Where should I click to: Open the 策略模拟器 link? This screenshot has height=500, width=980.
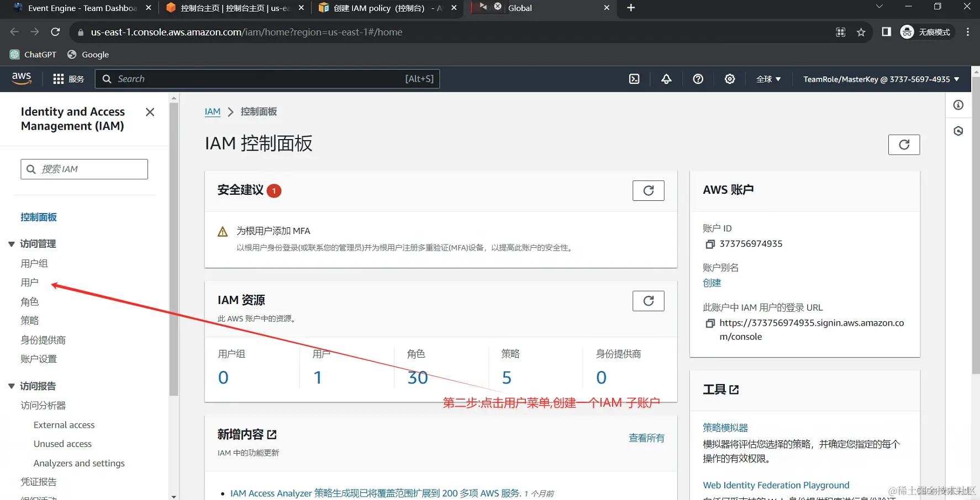[x=725, y=428]
